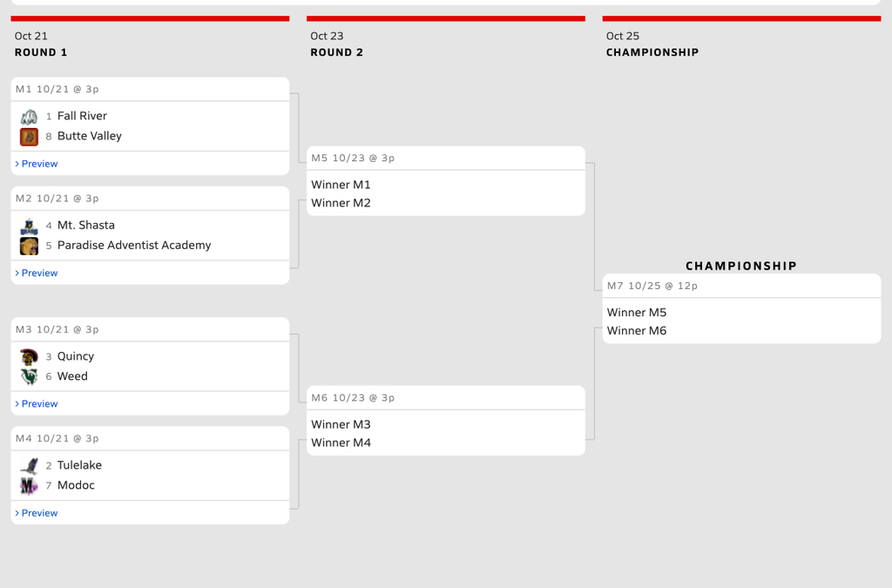Open Preview for match M4
Viewport: 892px width, 588px height.
(x=39, y=513)
